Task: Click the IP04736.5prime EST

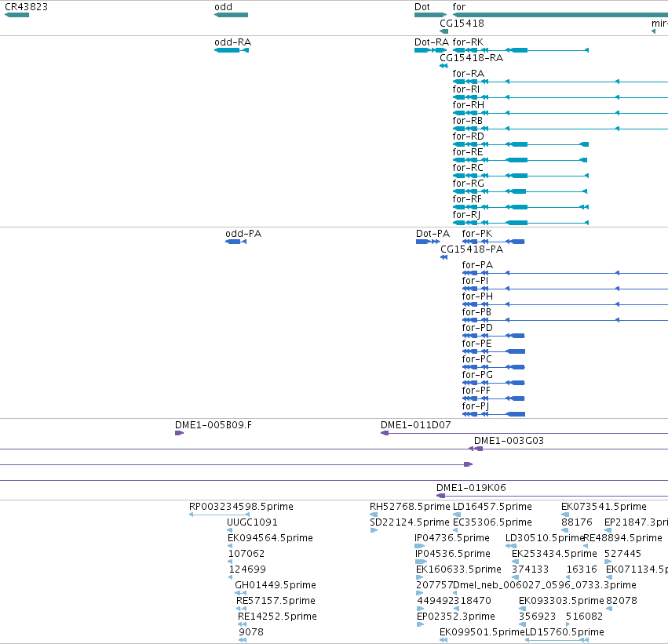Action: (420, 546)
